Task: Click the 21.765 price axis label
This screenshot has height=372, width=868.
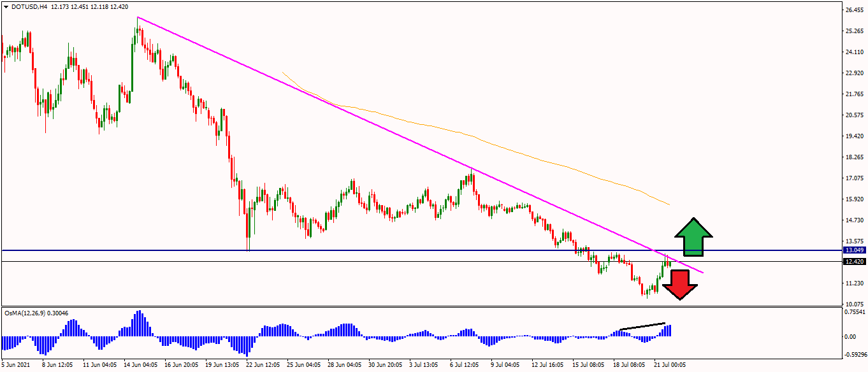Action: [x=855, y=94]
